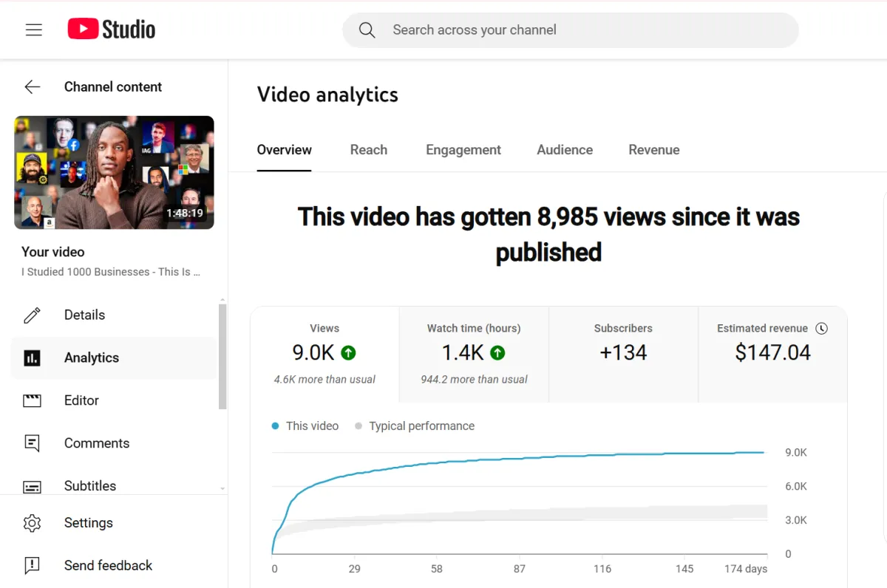Image resolution: width=887 pixels, height=588 pixels.
Task: Click the '174 days' axis label
Action: (x=745, y=569)
